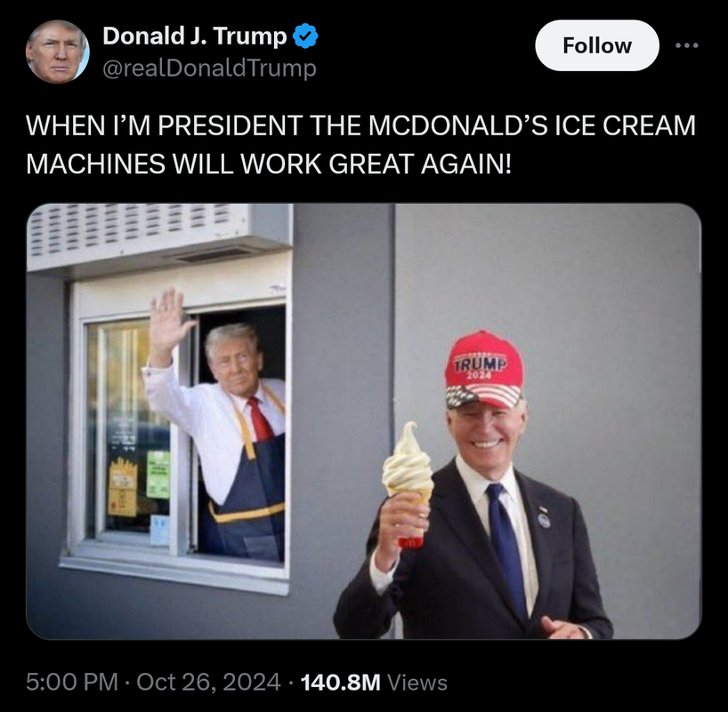The height and width of the screenshot is (712, 728).
Task: Follow the @realDonaldTrump account
Action: tap(596, 45)
